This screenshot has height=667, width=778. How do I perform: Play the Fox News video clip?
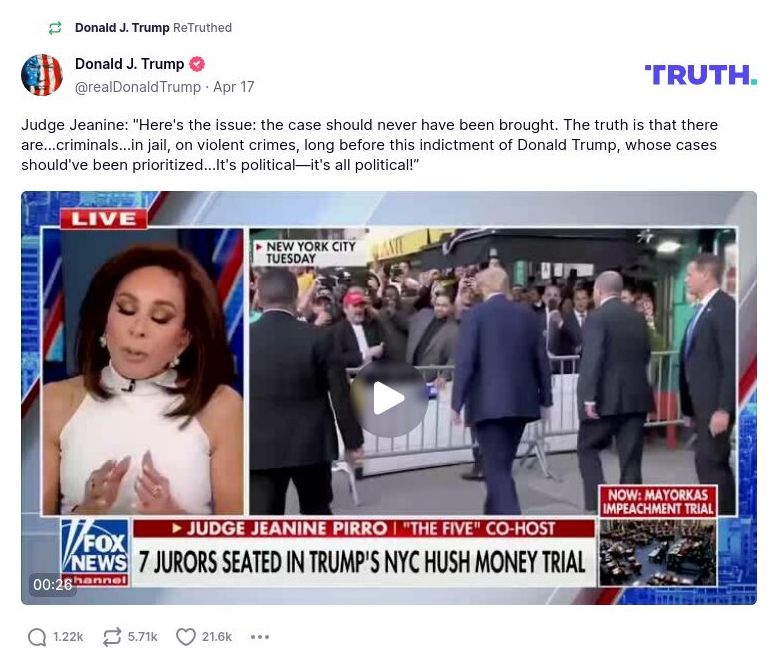(x=389, y=398)
